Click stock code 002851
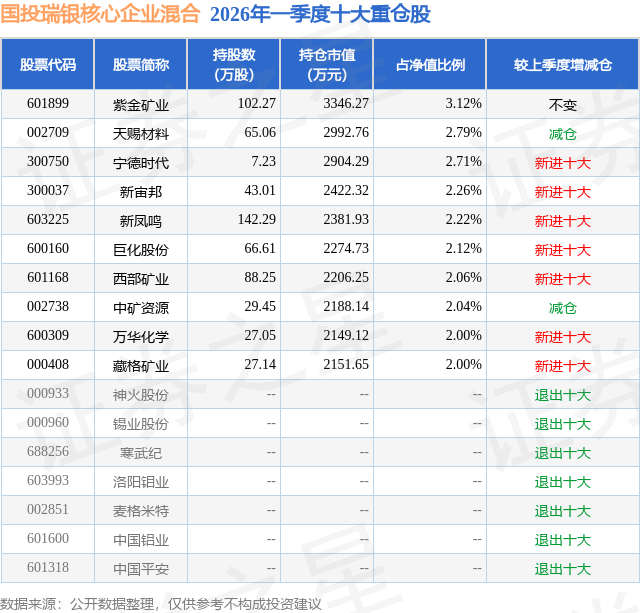Viewport: 640px width, 613px height. point(48,509)
